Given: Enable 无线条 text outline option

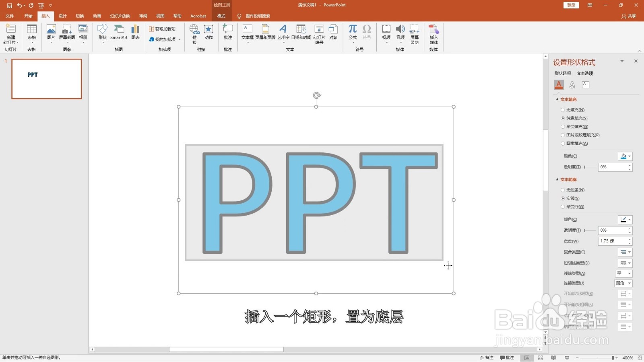Looking at the screenshot, I should tap(563, 189).
